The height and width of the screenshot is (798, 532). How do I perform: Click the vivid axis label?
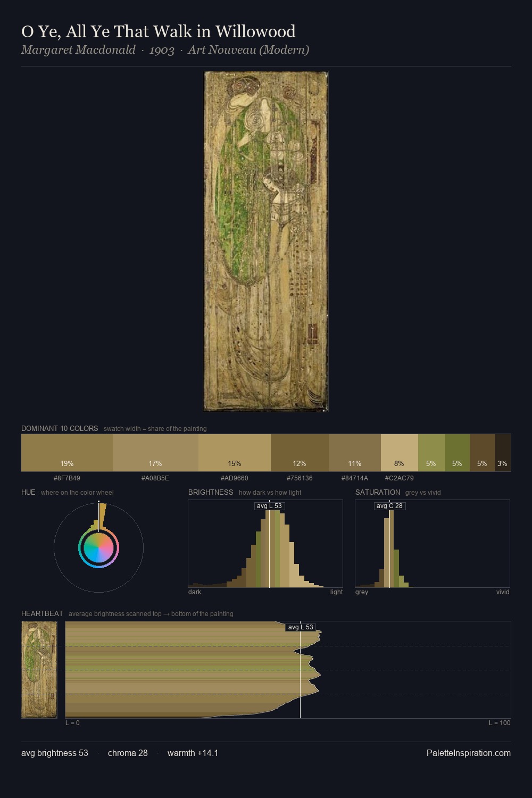click(x=503, y=592)
